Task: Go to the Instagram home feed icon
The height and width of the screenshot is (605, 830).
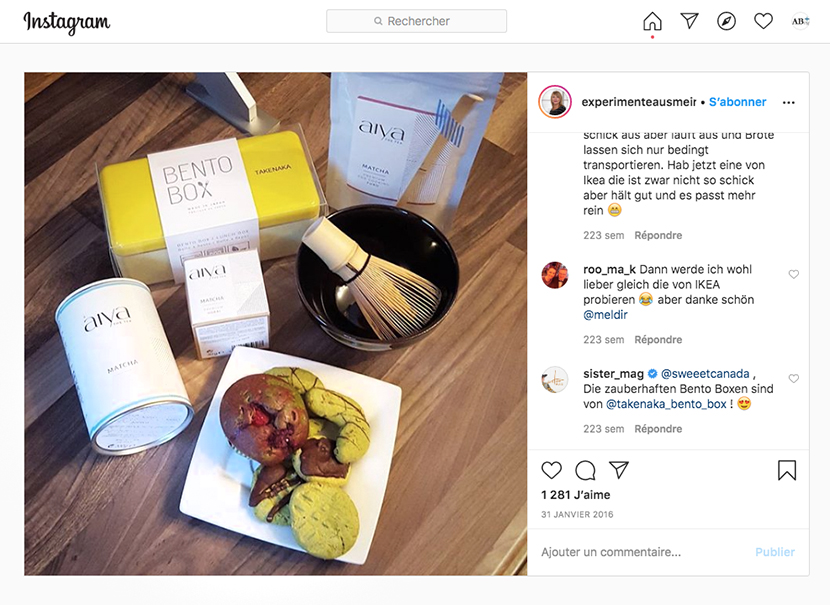Action: coord(652,21)
